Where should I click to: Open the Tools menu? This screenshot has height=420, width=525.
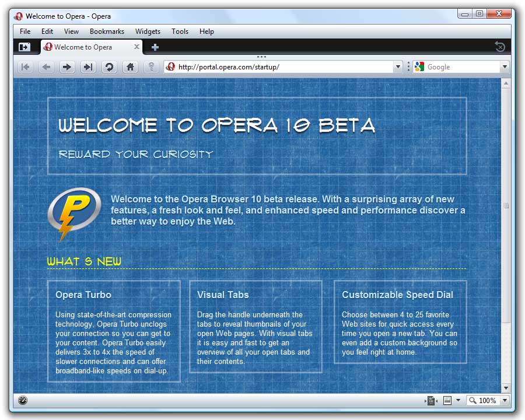[180, 32]
